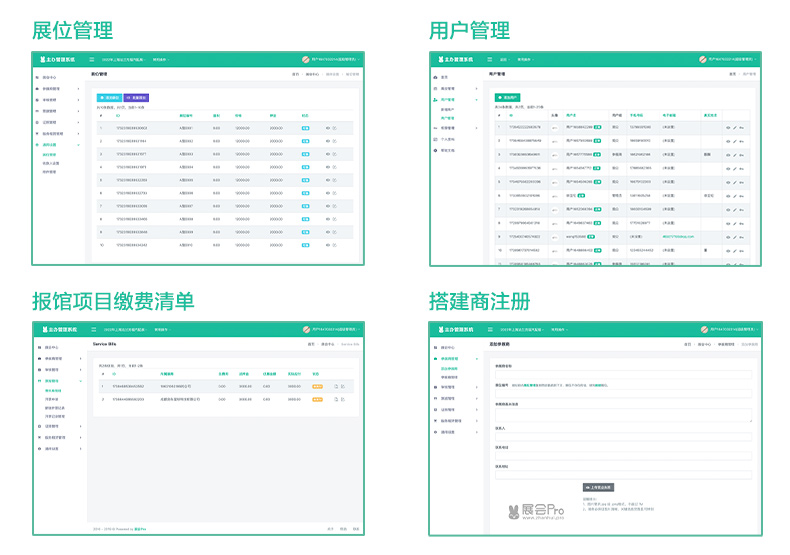Screen dimensions: 790x555
Task: Click the edit icon in row 1 of 展位管理 table
Action: 335,128
